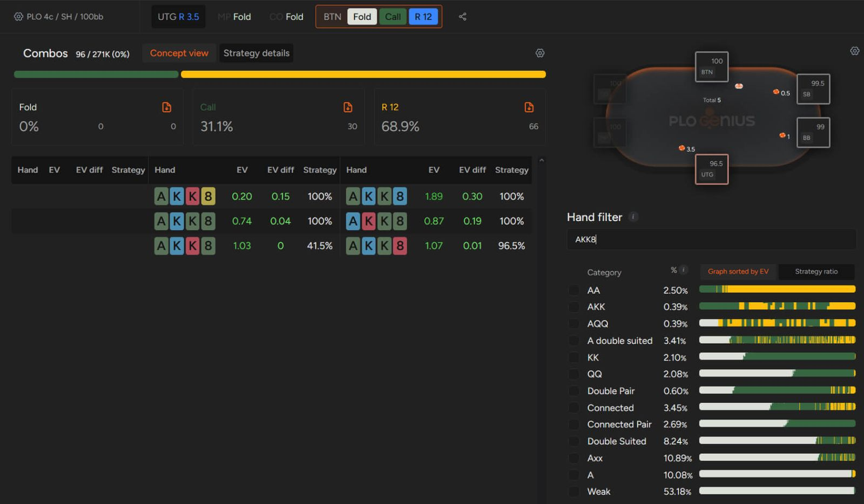
Task: Collapse the hand table using top chevron
Action: click(x=541, y=160)
